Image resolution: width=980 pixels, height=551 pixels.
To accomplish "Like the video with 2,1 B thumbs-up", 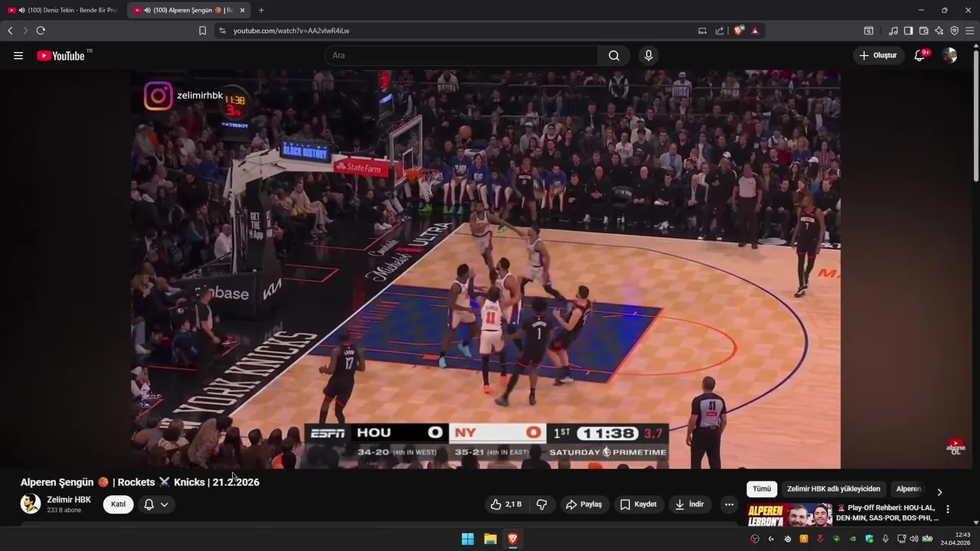I will 507,504.
